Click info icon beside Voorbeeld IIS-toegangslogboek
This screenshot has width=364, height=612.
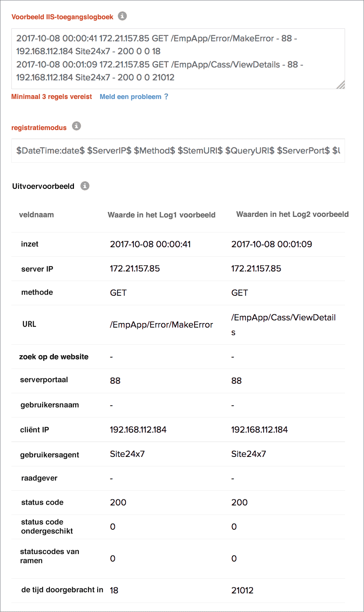[122, 16]
